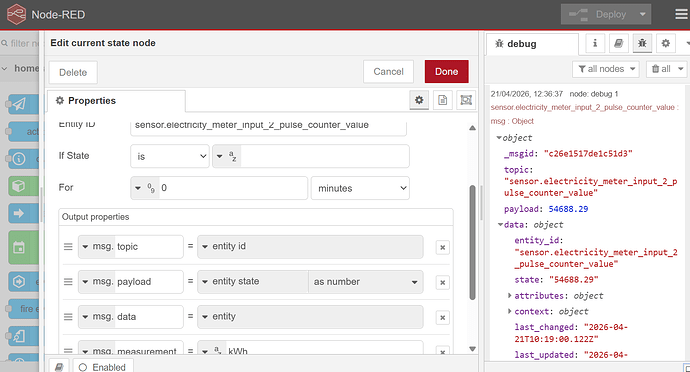This screenshot has width=690, height=372.
Task: Edit the For duration value field
Action: click(x=233, y=188)
